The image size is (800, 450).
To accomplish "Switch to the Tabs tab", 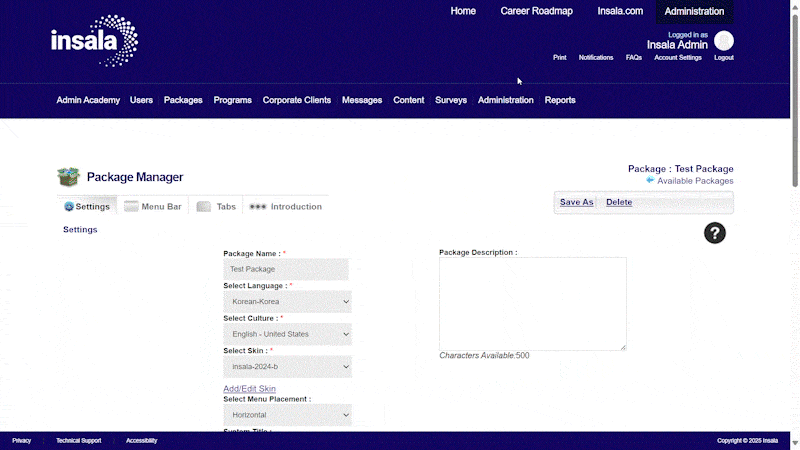I will [216, 207].
